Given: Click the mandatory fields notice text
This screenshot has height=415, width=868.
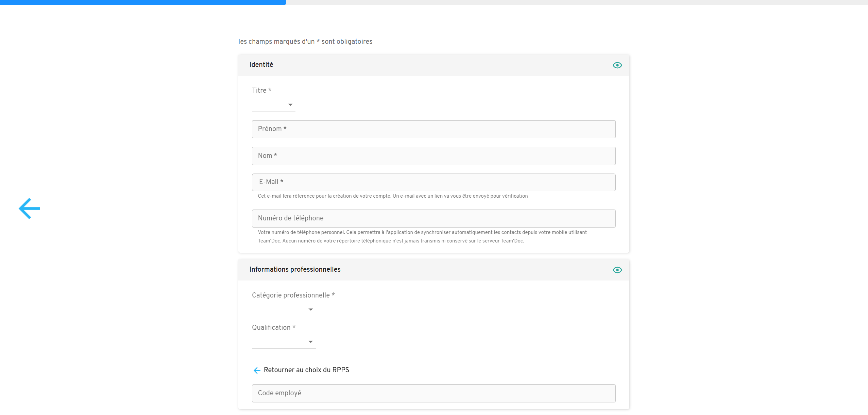Looking at the screenshot, I should coord(305,41).
